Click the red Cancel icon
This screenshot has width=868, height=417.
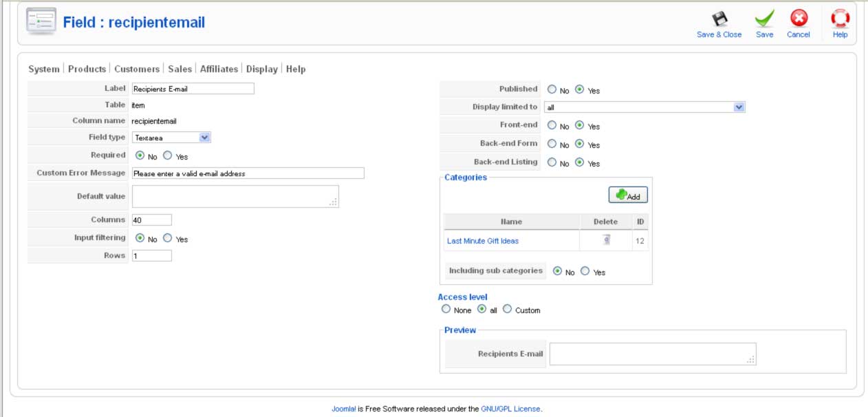[798, 19]
